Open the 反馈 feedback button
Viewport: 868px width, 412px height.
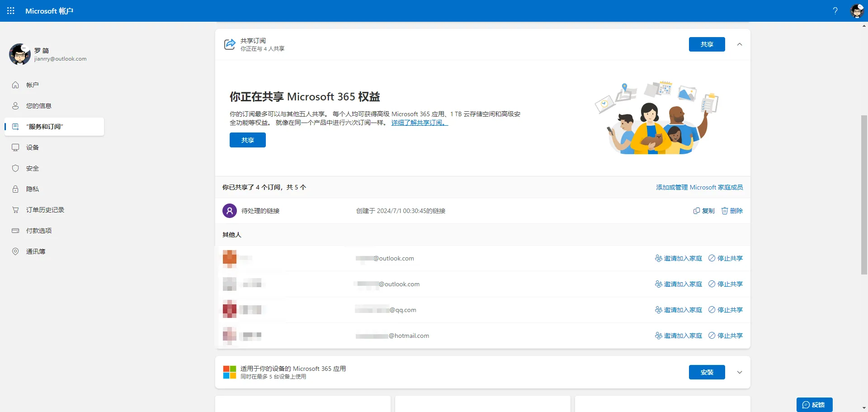[x=814, y=405]
